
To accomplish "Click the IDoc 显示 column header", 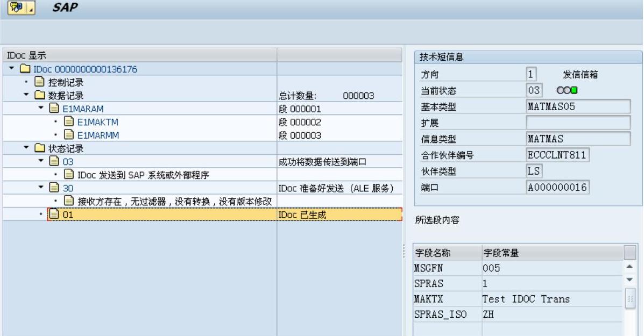I will click(140, 55).
